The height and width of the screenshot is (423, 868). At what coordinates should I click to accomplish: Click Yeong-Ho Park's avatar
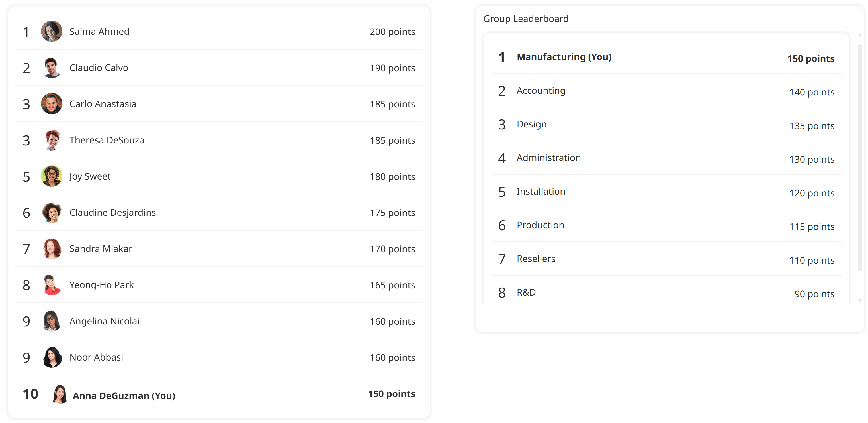tap(52, 285)
